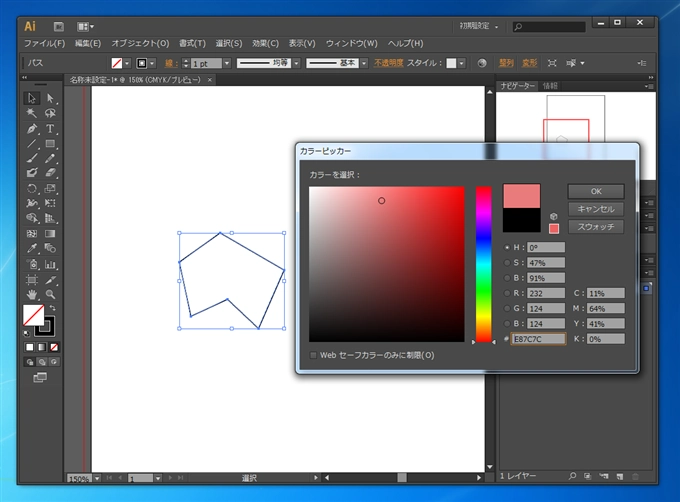Open the ファイル(F) menu
680x502 pixels.
click(44, 43)
